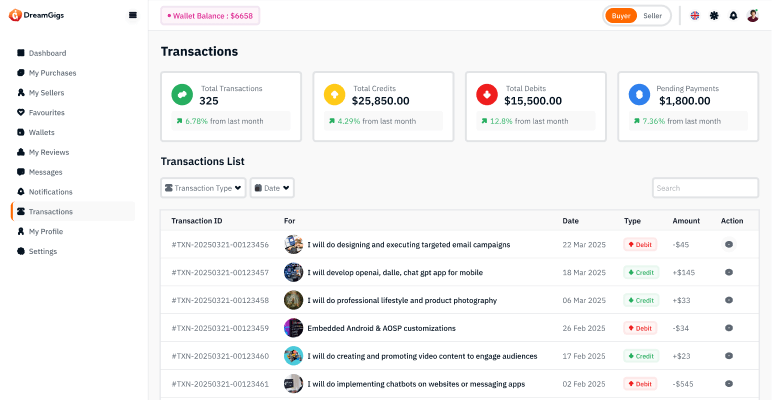Click the Wallet Balance $6658 badge
Image resolution: width=772 pixels, height=400 pixels.
pyautogui.click(x=210, y=16)
